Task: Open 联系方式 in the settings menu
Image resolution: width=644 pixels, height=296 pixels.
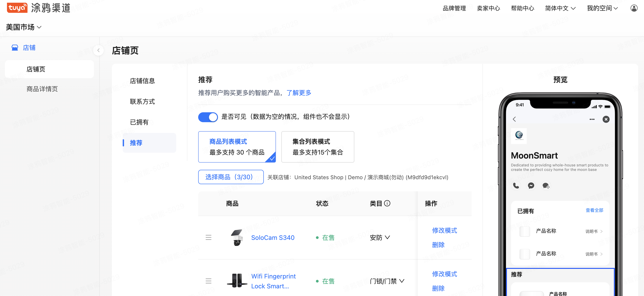Action: (x=142, y=102)
